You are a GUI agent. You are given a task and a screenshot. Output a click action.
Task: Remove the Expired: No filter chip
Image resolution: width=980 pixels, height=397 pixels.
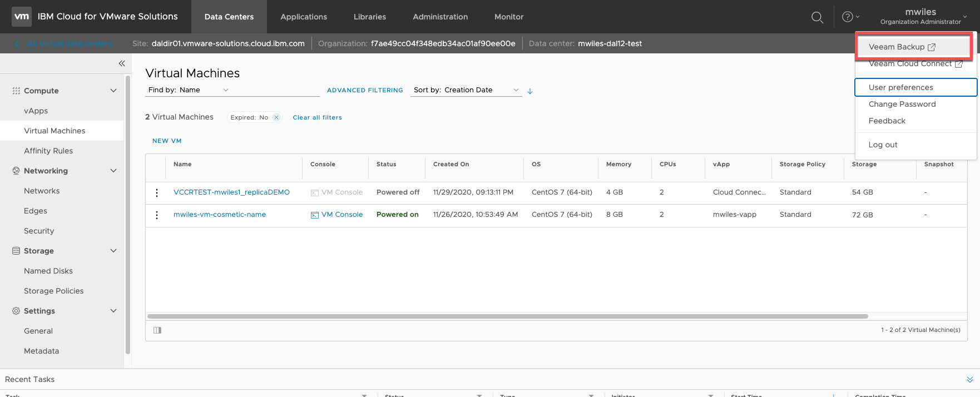(x=276, y=117)
